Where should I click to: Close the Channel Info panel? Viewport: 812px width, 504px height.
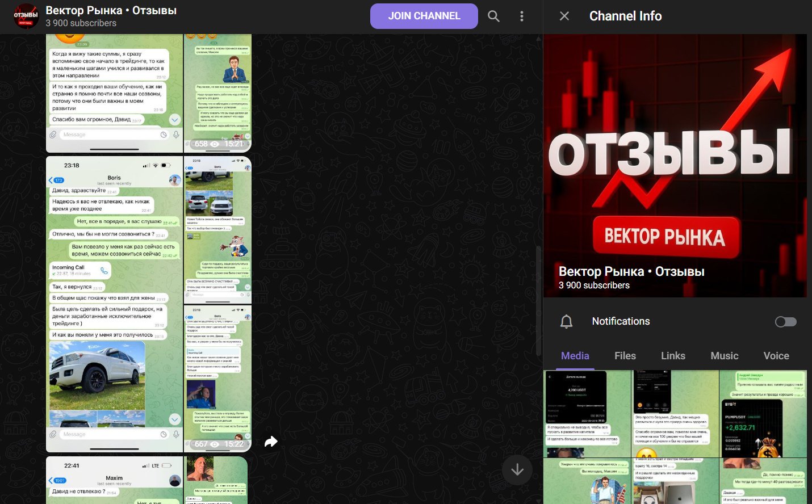tap(564, 16)
